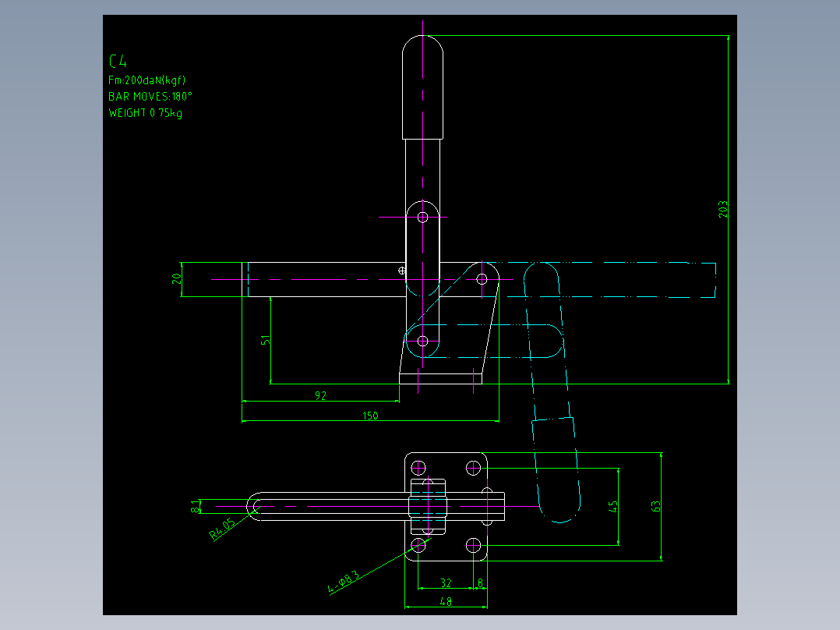
Task: Pick the "WEIGHT 0.75kg" annotation
Action: click(x=145, y=113)
